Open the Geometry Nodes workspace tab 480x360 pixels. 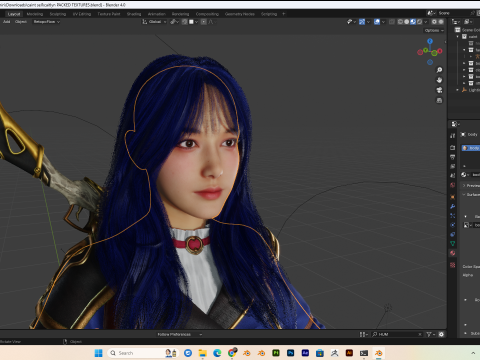240,14
